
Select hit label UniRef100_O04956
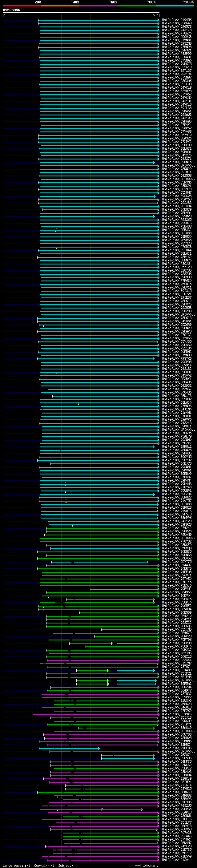tap(177, 592)
